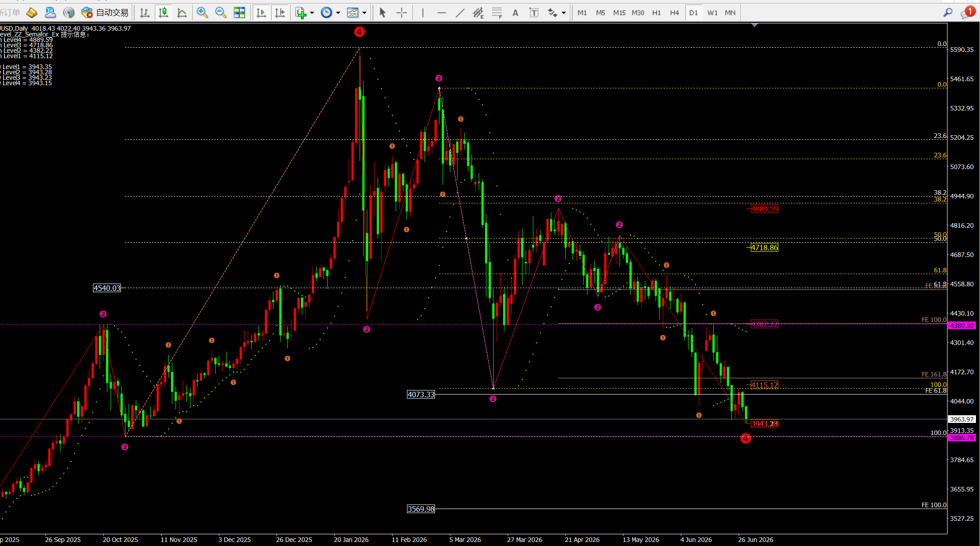The image size is (980, 546).
Task: Open the templates icon
Action: pos(352,13)
